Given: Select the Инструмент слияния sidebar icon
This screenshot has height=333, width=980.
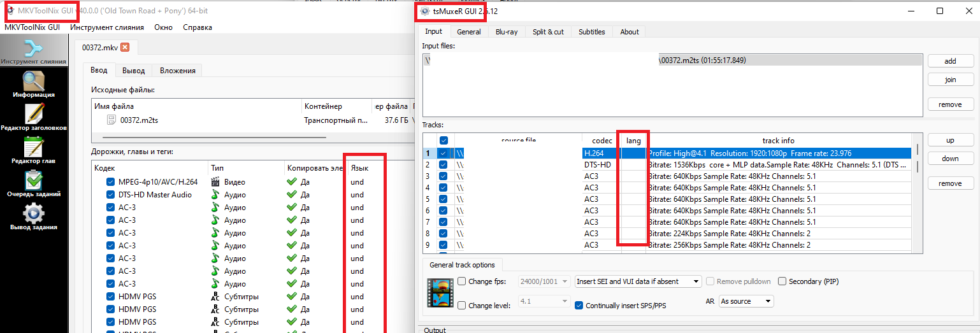Looking at the screenshot, I should click(x=33, y=49).
